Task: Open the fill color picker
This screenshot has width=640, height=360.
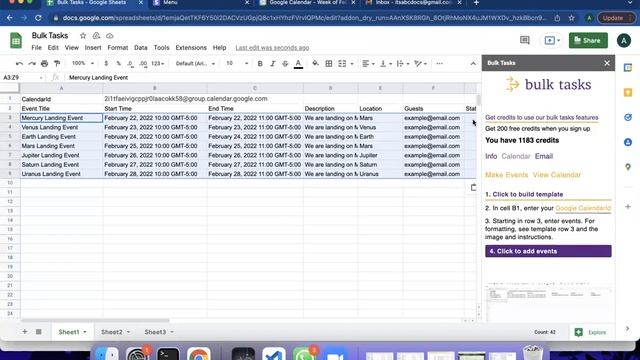Action: (x=315, y=64)
